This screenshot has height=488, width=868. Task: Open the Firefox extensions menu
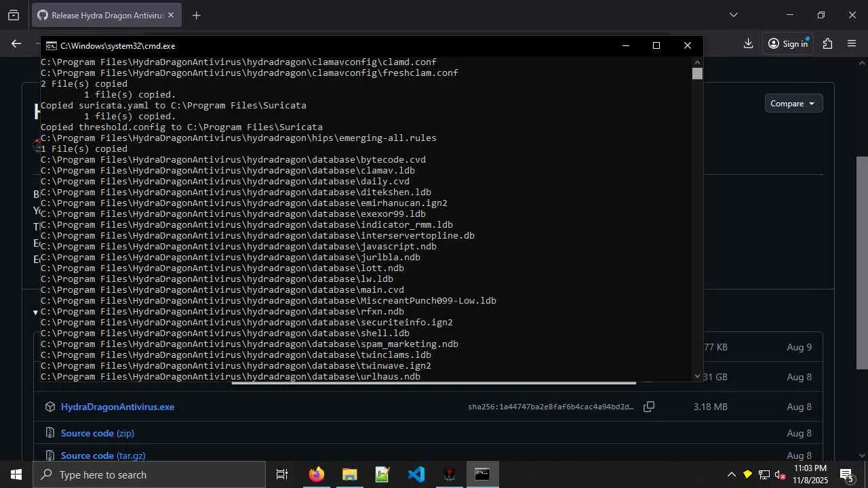[x=827, y=43]
